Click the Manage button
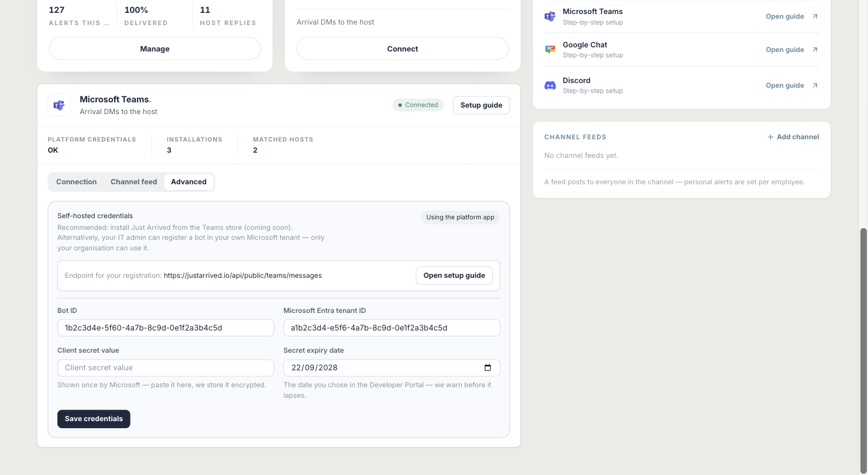 (x=155, y=49)
